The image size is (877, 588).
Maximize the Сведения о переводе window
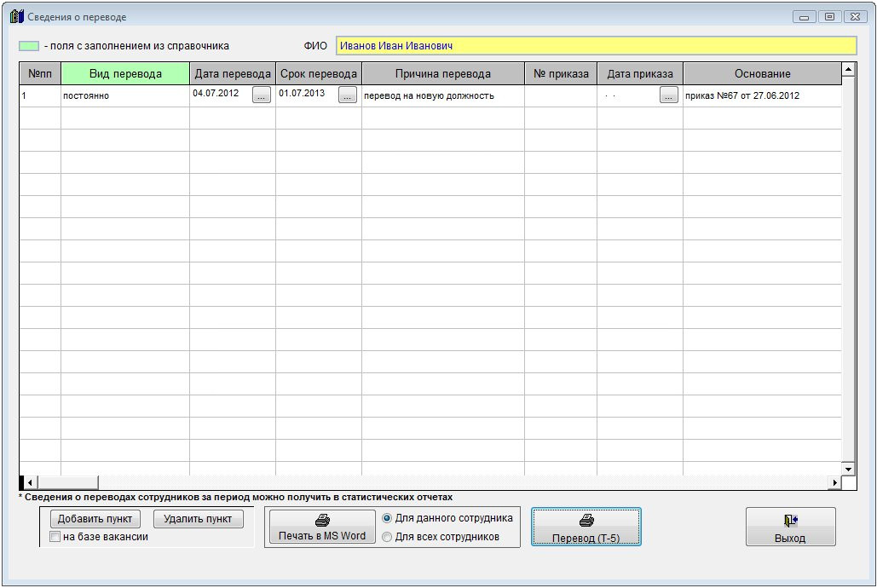(x=829, y=17)
